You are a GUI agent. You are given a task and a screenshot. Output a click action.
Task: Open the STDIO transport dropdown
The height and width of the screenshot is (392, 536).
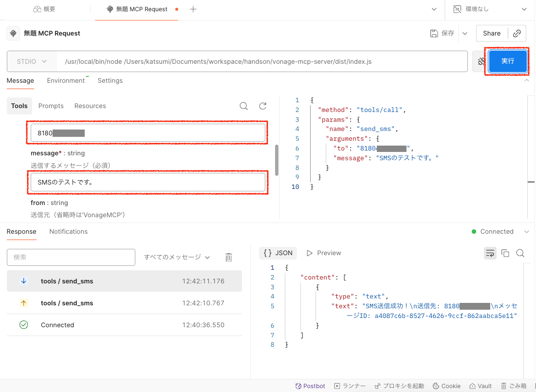click(x=32, y=61)
